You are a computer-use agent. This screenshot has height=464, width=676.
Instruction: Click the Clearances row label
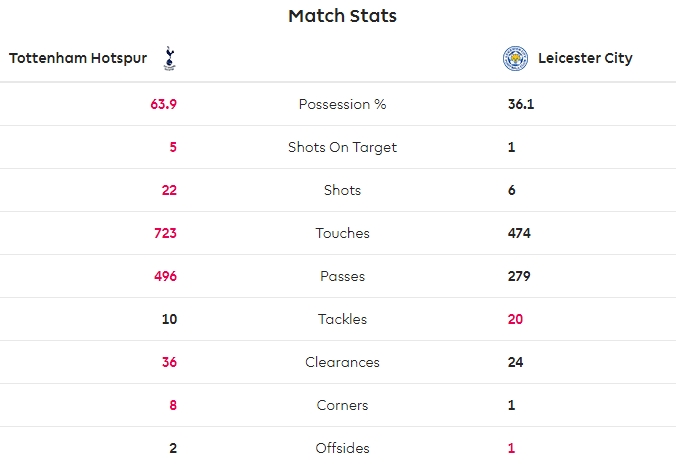[x=342, y=362]
